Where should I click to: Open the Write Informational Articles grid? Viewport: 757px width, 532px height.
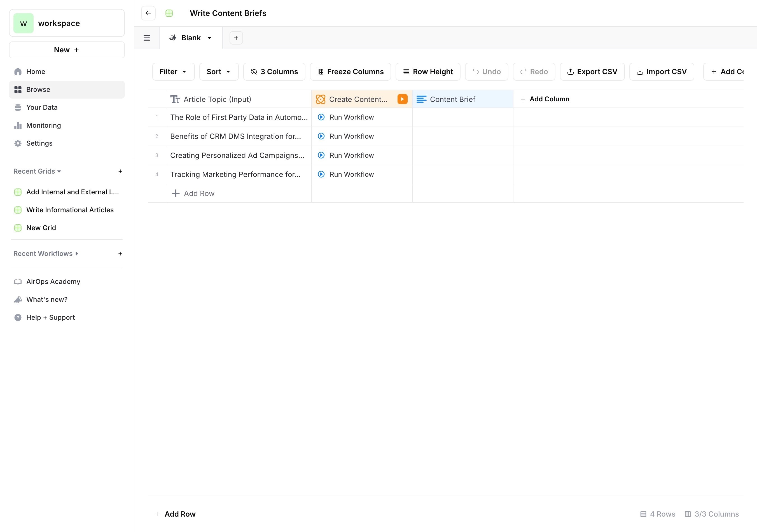point(70,210)
